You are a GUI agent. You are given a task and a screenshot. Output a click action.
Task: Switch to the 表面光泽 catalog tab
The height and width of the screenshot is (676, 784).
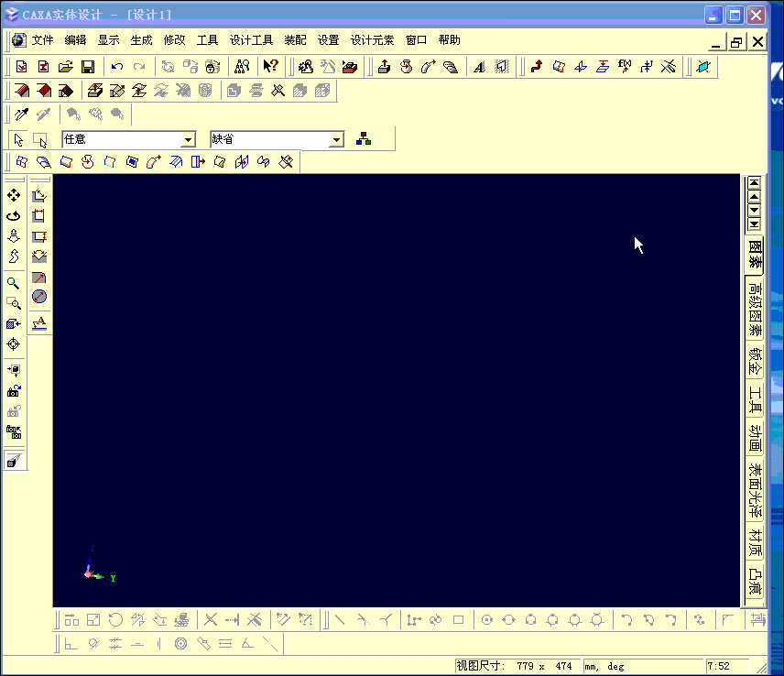(755, 490)
